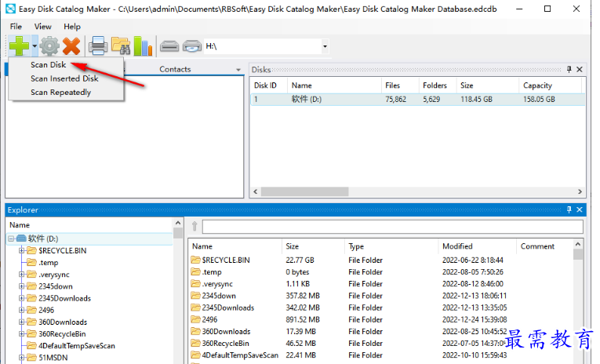Click the green plus add disk icon
The height and width of the screenshot is (364, 600).
(19, 46)
